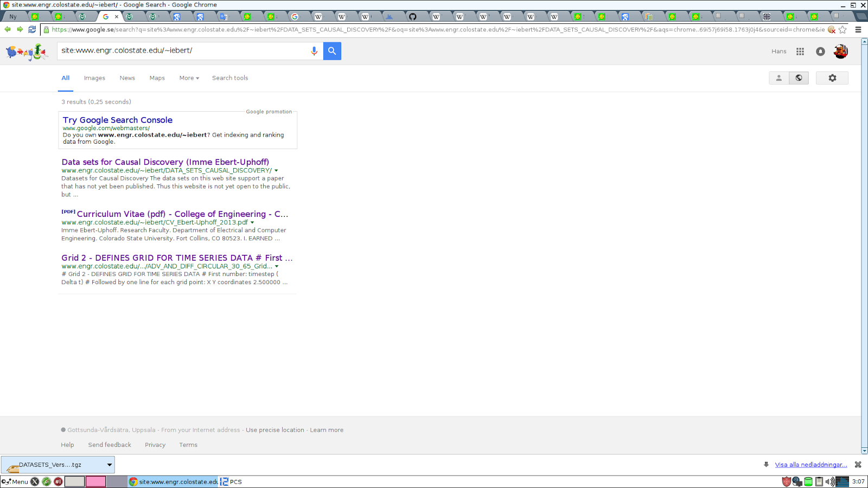Select the pink workspace in taskbar pager
This screenshot has height=488, width=868.
coord(96,481)
